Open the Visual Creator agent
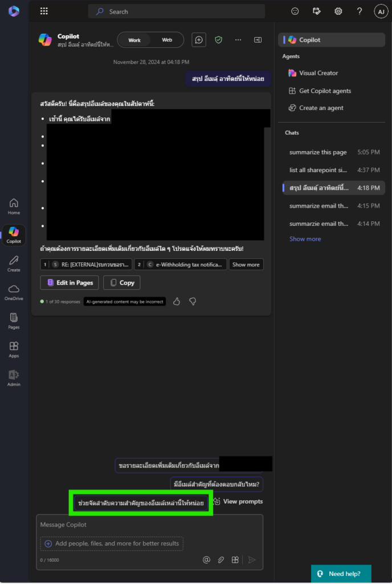Image resolution: width=392 pixels, height=584 pixels. [313, 73]
